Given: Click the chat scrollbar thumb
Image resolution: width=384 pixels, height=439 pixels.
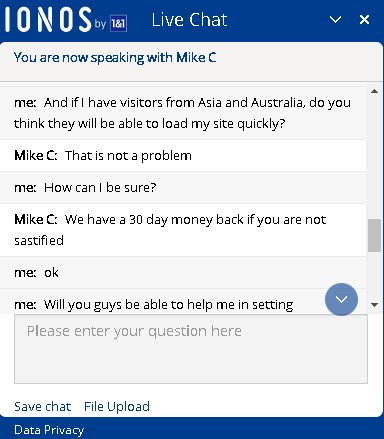Looking at the screenshot, I should point(374,235).
